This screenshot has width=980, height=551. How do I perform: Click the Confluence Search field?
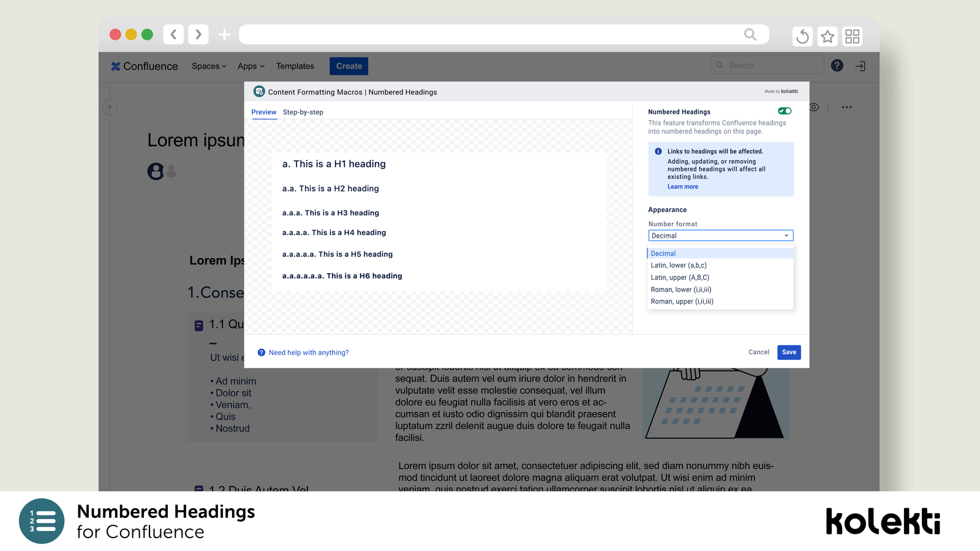tap(767, 66)
